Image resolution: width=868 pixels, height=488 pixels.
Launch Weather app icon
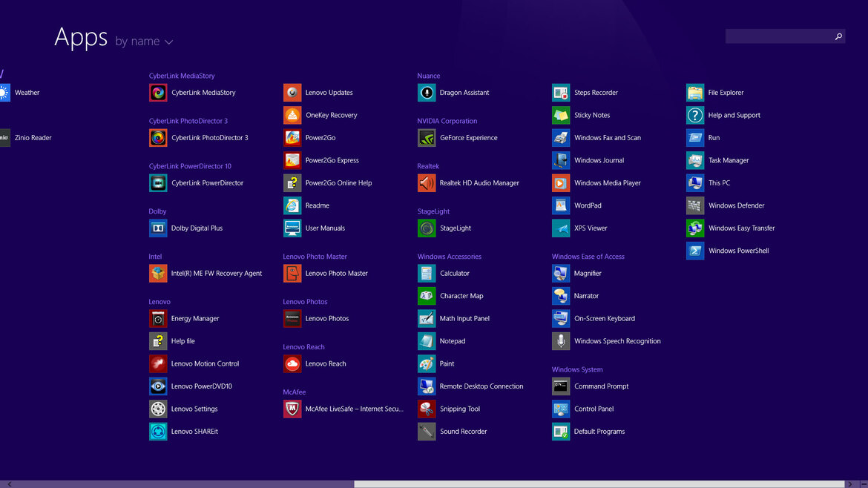5,93
